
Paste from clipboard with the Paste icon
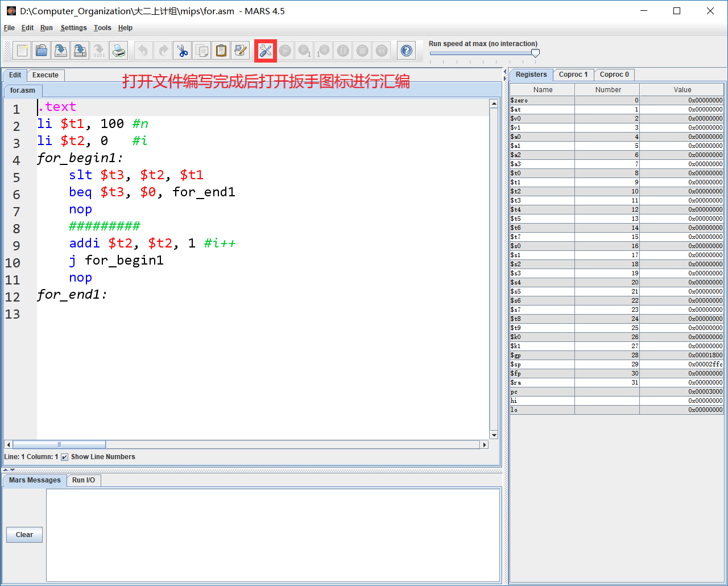tap(221, 51)
